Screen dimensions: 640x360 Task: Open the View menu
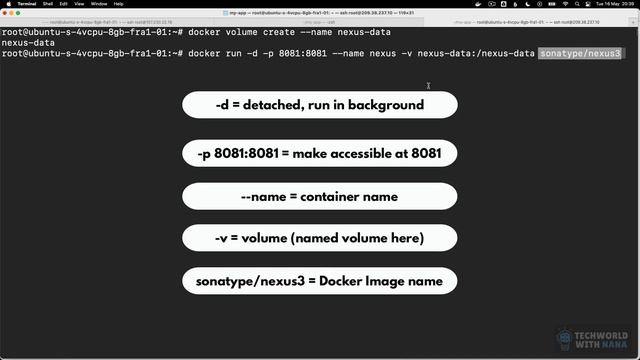pyautogui.click(x=79, y=4)
